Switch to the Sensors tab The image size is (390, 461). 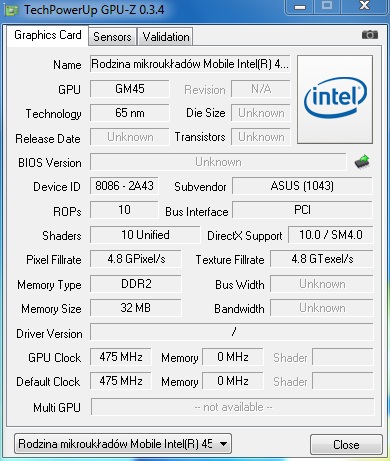tap(112, 37)
